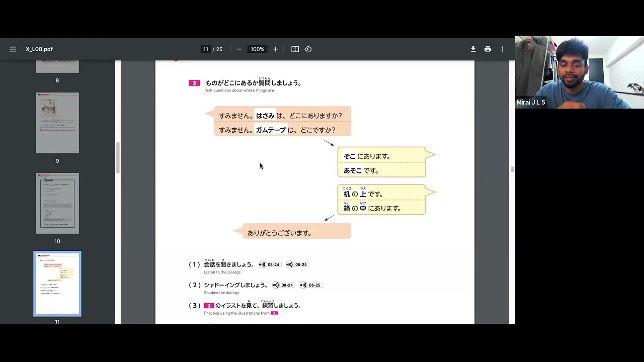Image resolution: width=644 pixels, height=362 pixels.
Task: Click the text 'Listen to the dialogs.'
Action: pos(222,272)
